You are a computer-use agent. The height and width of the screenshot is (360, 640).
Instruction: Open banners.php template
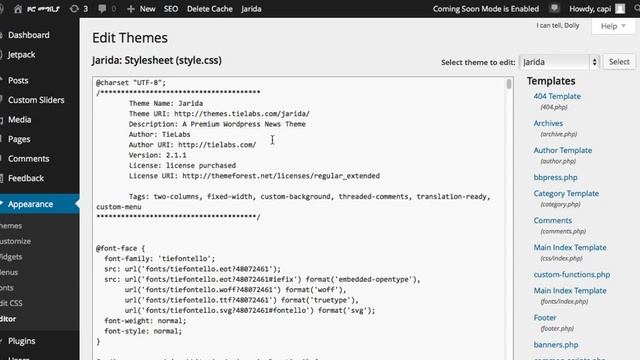[556, 345]
